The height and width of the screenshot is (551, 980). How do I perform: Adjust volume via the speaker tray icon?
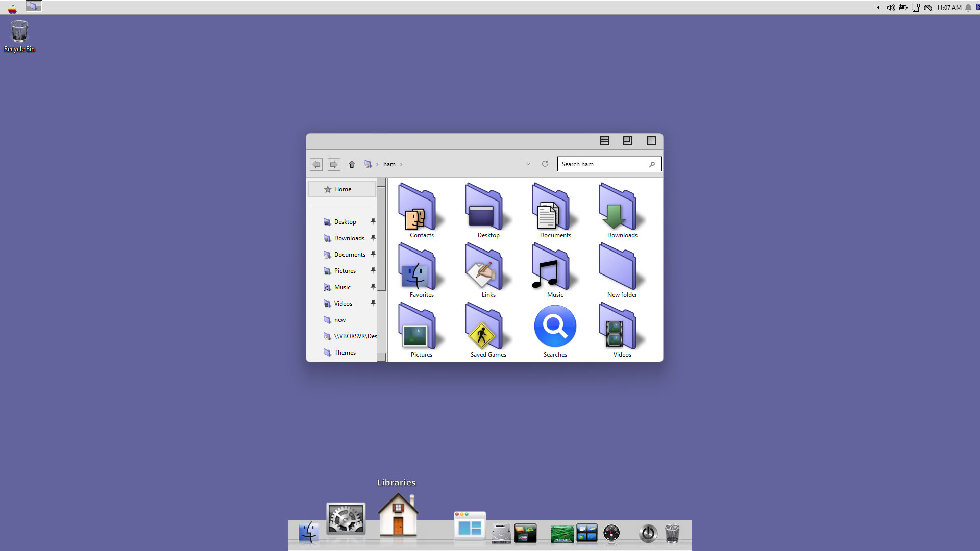point(891,8)
